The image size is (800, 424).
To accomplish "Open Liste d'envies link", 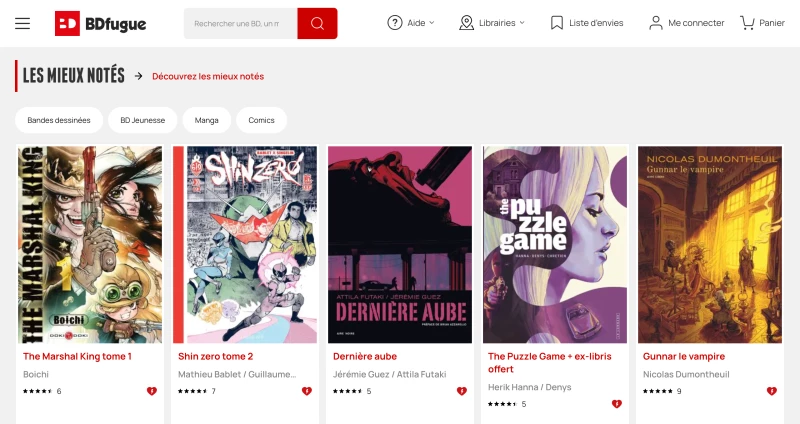I will point(596,23).
